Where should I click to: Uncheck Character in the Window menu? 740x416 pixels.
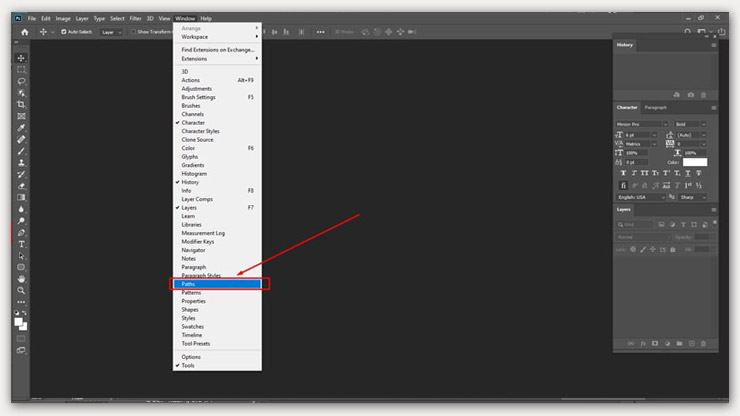click(193, 123)
